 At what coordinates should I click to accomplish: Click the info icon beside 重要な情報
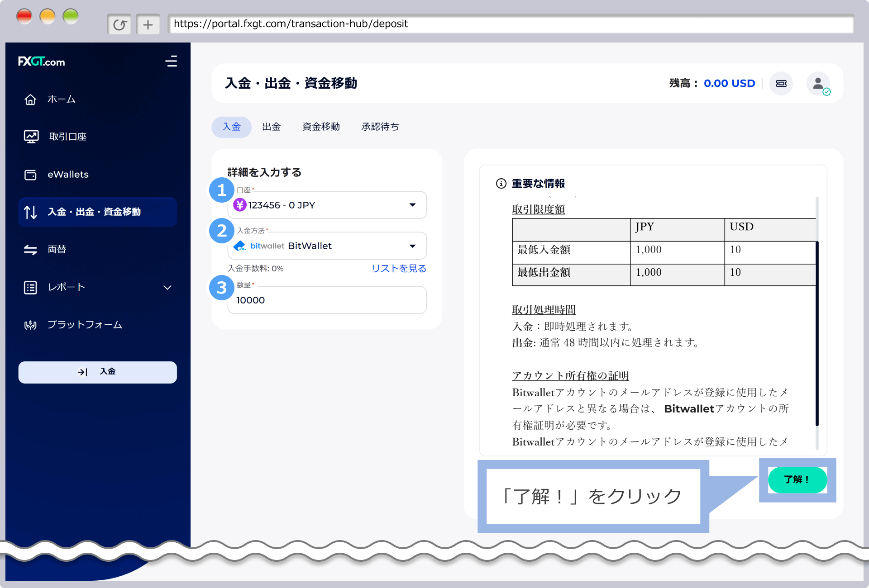pos(501,183)
